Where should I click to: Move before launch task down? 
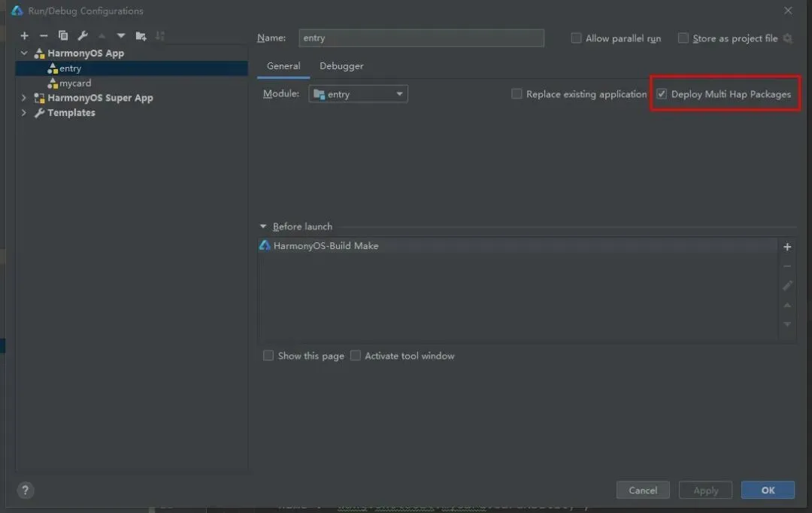click(x=787, y=324)
